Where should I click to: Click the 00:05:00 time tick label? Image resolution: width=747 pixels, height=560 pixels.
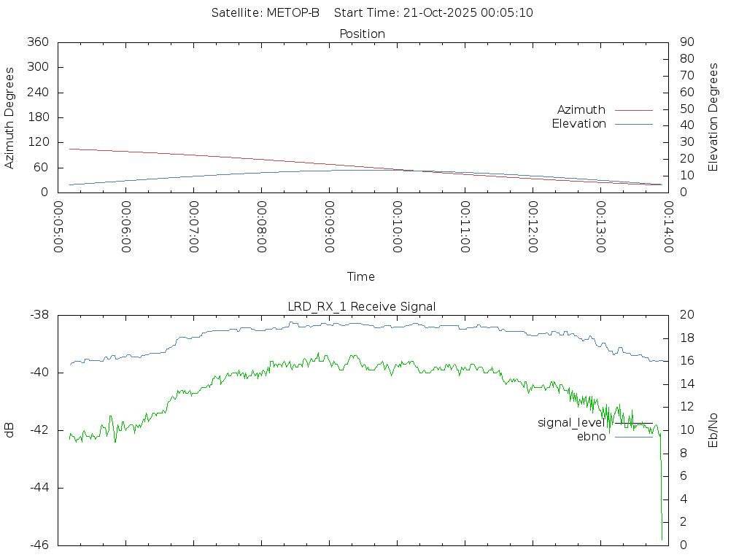coord(58,227)
